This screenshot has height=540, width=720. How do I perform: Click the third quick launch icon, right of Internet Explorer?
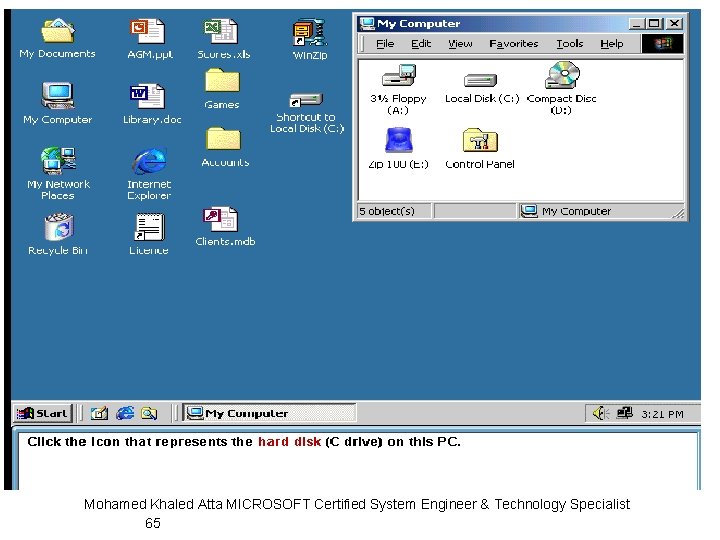149,413
